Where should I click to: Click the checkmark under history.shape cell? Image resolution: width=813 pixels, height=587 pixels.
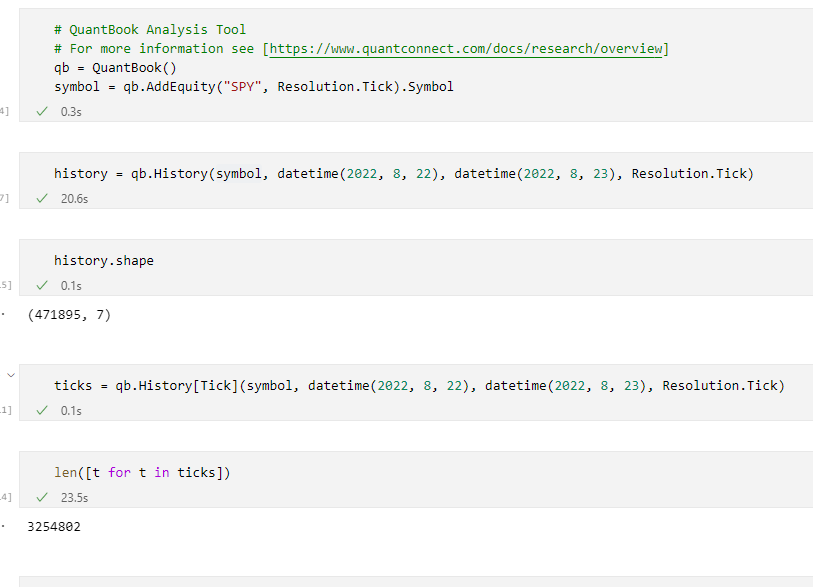pyautogui.click(x=42, y=286)
